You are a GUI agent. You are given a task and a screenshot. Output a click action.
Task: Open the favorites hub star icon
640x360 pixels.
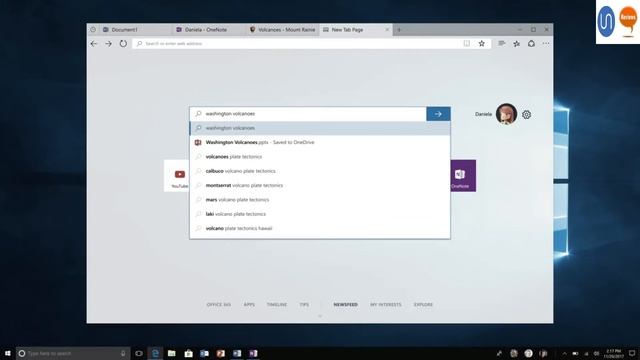point(516,44)
